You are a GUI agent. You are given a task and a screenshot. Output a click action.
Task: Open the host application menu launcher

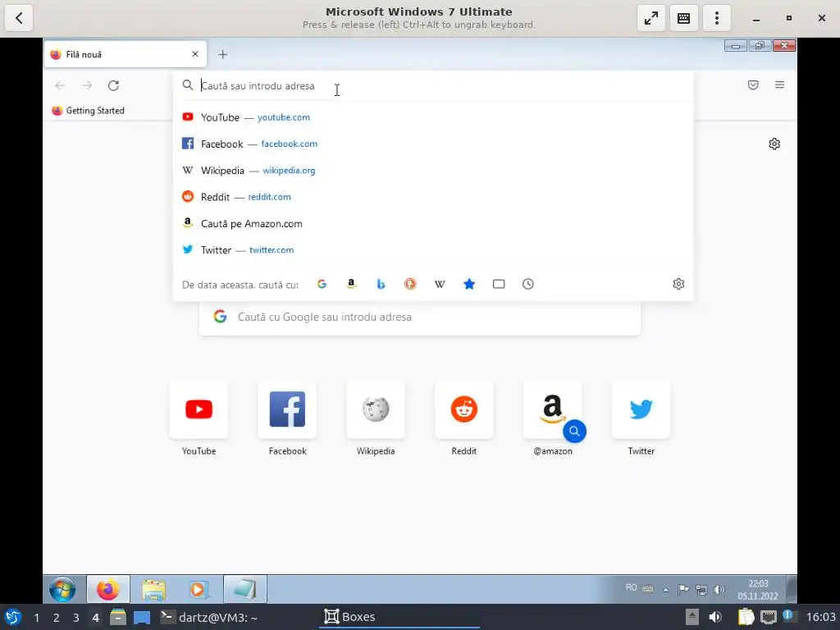tap(13, 617)
